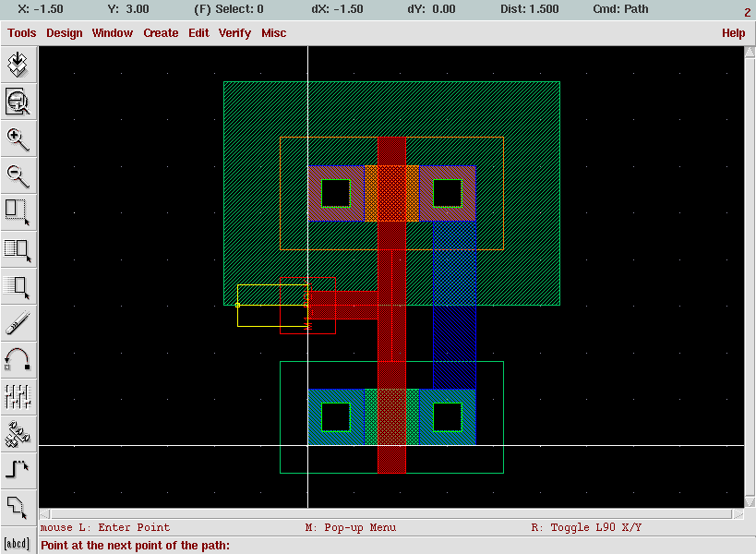Click the Save design icon
The height and width of the screenshot is (554, 756).
tap(18, 65)
